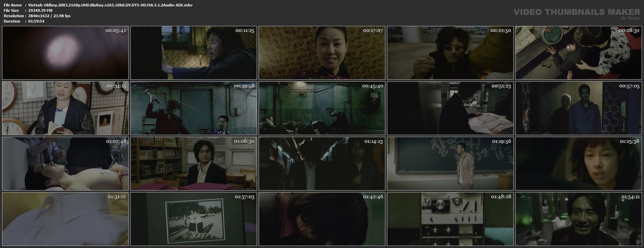The image size is (644, 248).
Task: Pick the last thumbnail at 01:54:11
Action: (579, 218)
